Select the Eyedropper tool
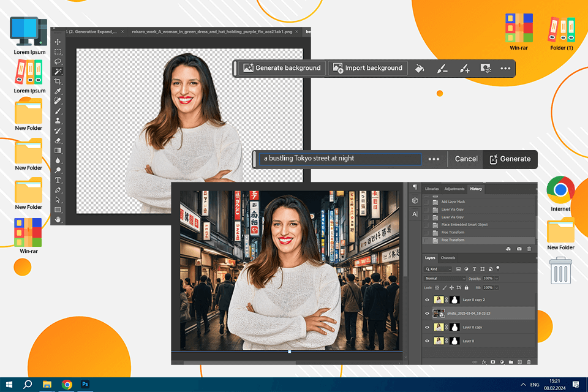588x392 pixels. 58,91
